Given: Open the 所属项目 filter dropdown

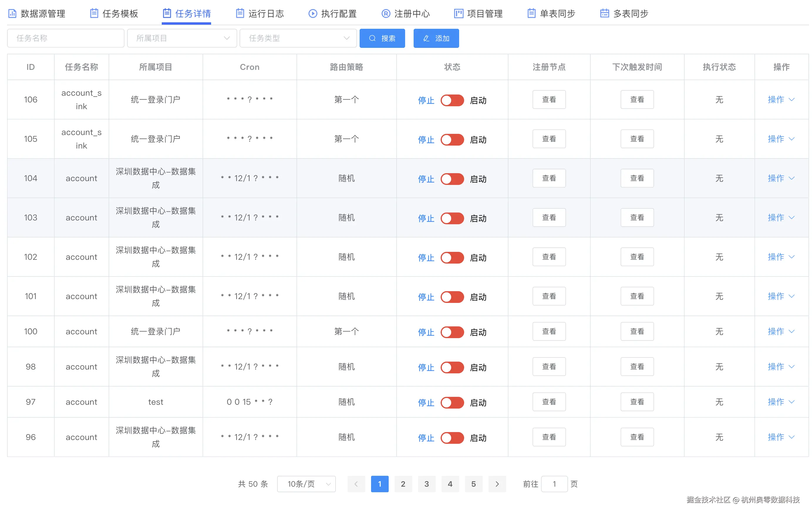Looking at the screenshot, I should pos(182,38).
